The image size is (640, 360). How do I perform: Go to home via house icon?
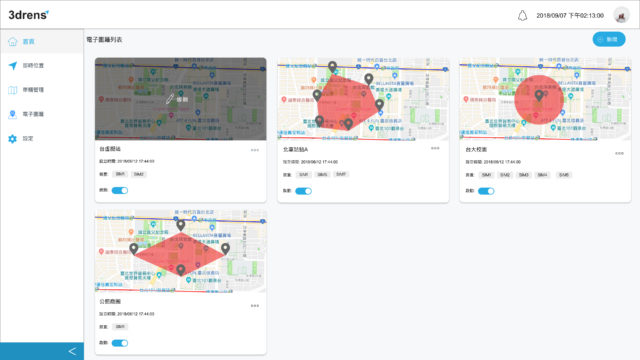pyautogui.click(x=13, y=41)
